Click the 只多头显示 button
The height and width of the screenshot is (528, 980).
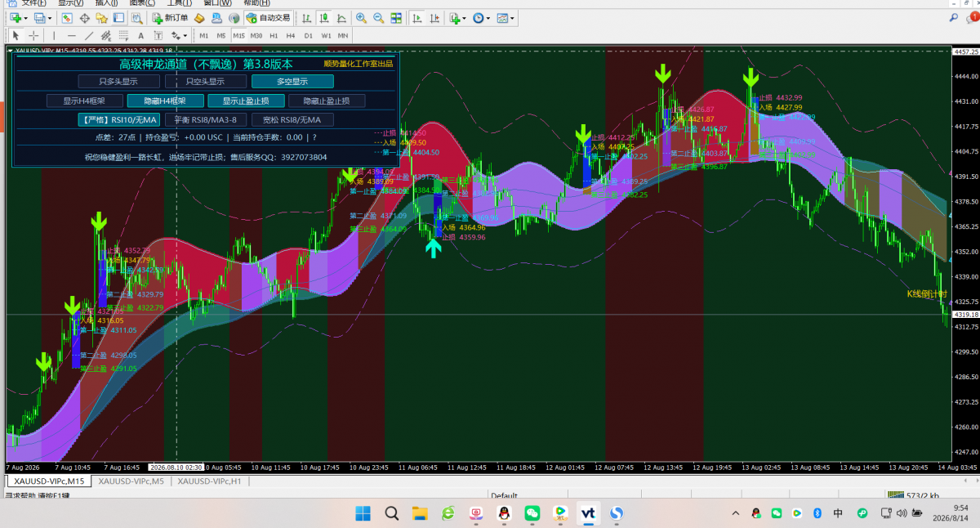(x=118, y=81)
